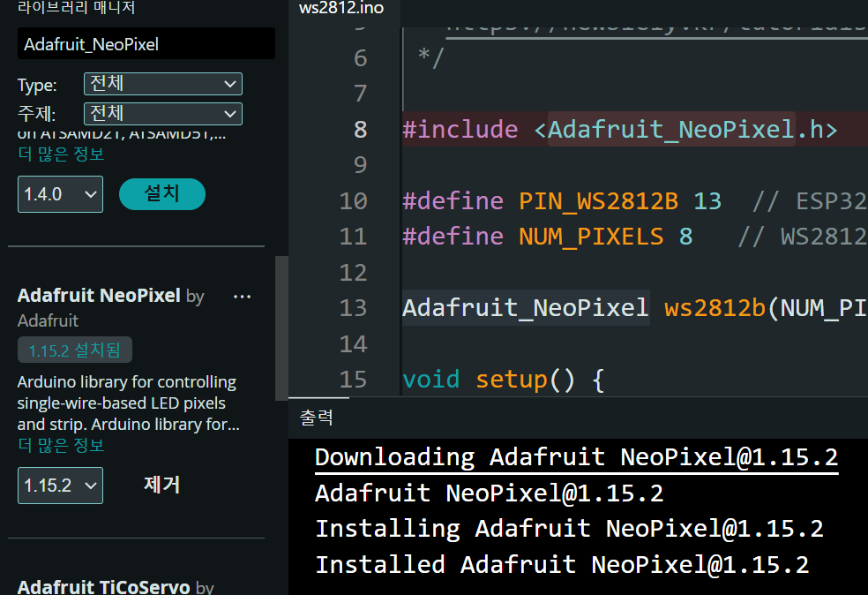
Task: Click the Adafruit_NeoPixel library search field
Action: tap(146, 44)
